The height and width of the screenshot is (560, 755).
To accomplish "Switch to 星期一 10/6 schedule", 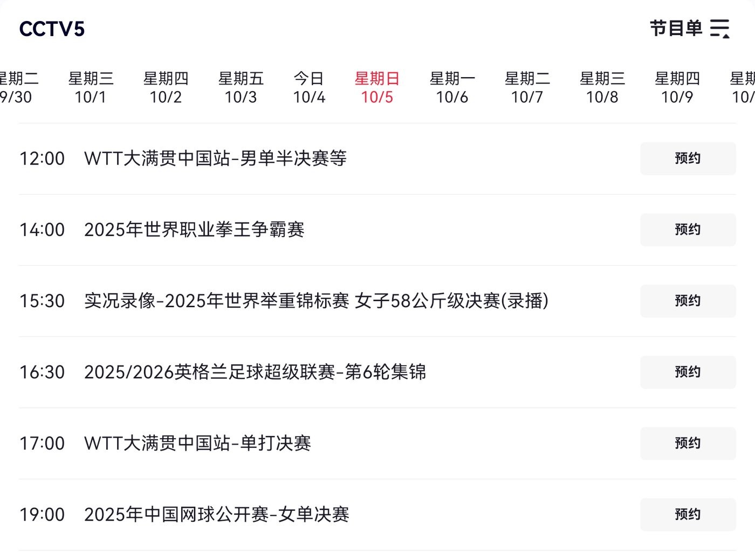I will [452, 88].
